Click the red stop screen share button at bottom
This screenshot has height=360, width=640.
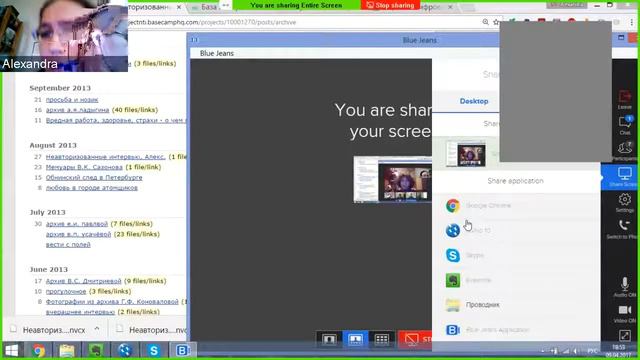click(x=415, y=339)
